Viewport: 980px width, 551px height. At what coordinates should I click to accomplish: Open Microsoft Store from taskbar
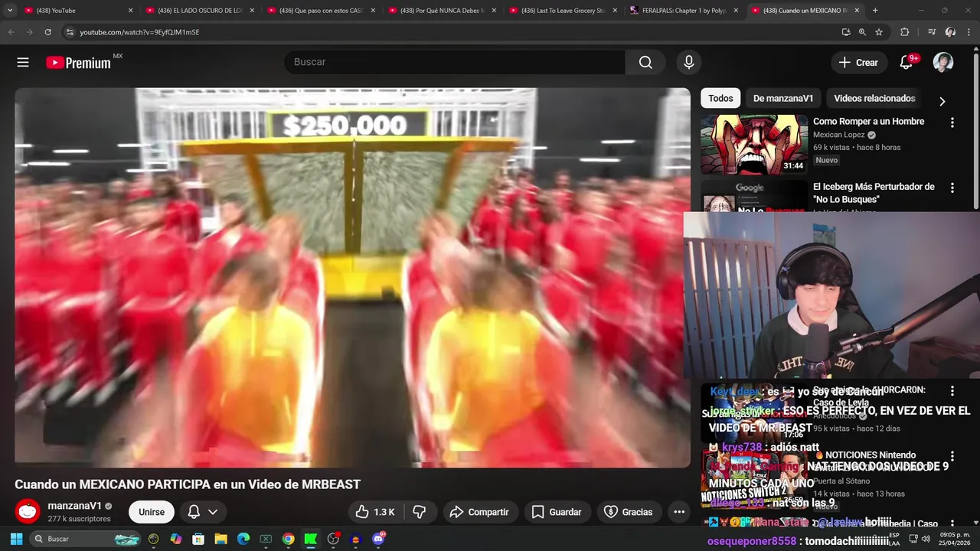point(198,539)
